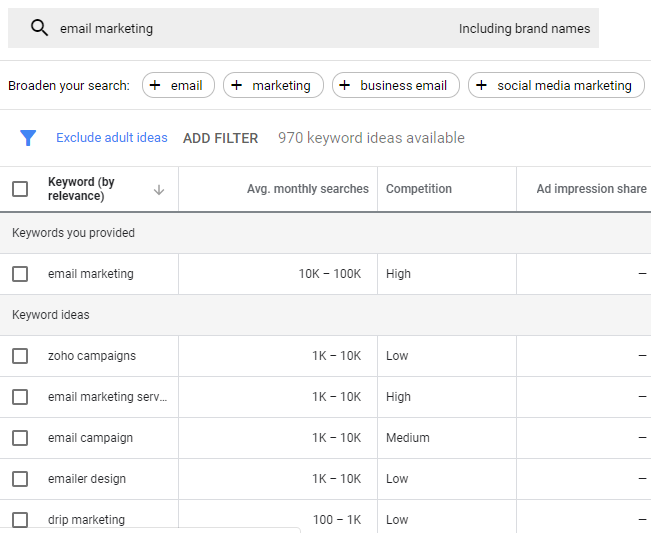Click plus icon on the marketing chip
This screenshot has height=533, width=651.
[x=236, y=86]
